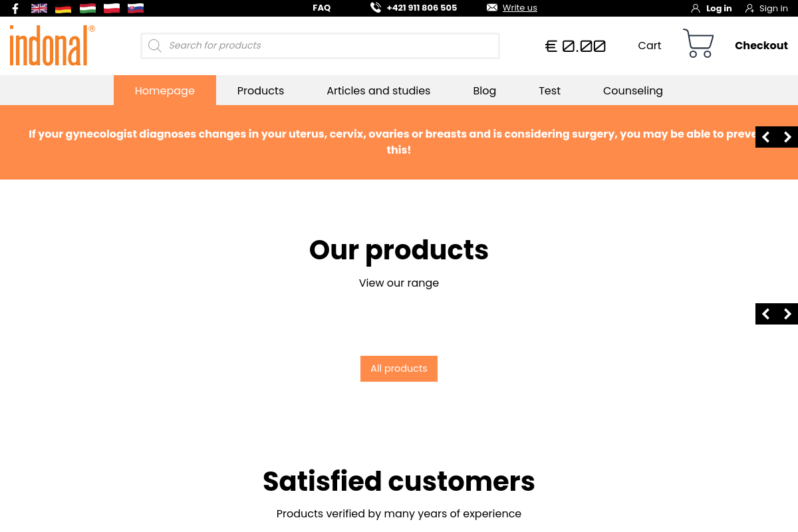Viewport: 798px width, 532px height.
Task: Go to the Blog tab
Action: coord(484,90)
